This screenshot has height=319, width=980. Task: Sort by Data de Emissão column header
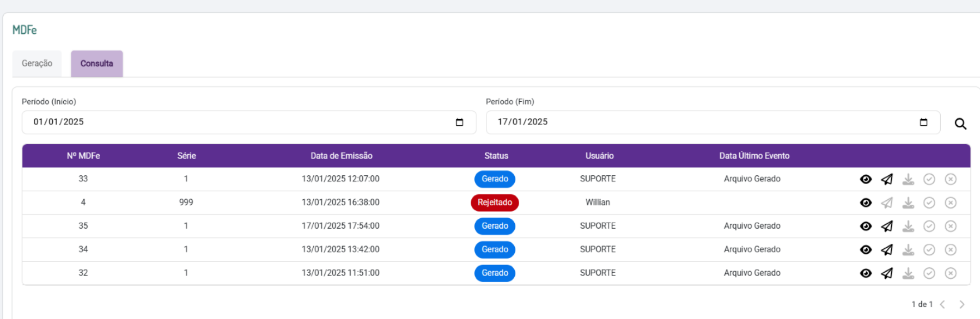(342, 156)
